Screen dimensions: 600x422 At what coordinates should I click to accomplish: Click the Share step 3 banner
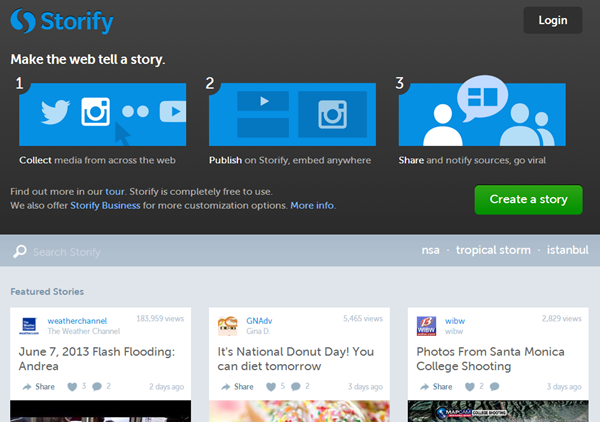click(x=482, y=114)
